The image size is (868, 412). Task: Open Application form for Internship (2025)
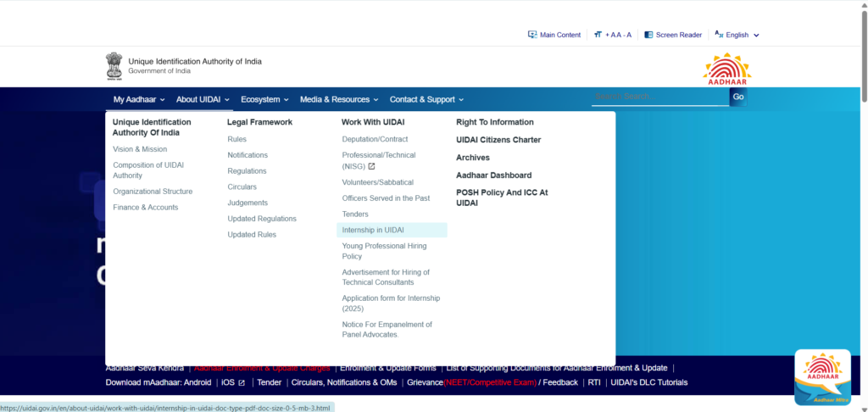point(391,303)
